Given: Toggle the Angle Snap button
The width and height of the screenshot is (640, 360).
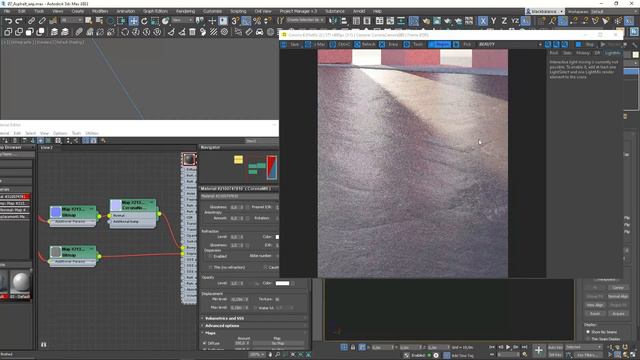Looking at the screenshot, I should (246, 21).
